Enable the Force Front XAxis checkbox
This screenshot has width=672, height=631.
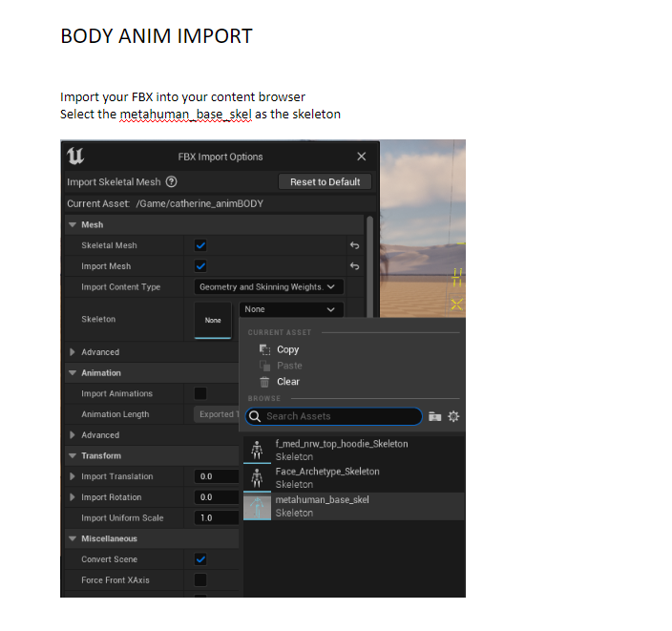tap(200, 580)
